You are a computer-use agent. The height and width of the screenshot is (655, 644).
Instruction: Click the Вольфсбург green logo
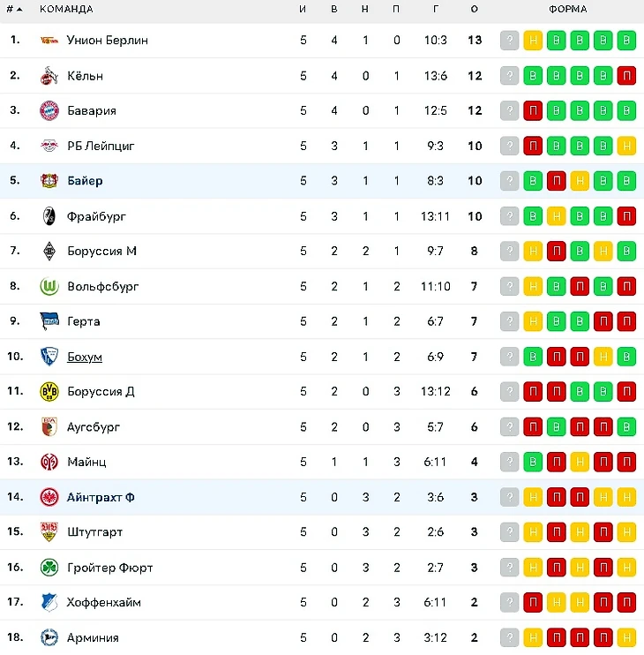point(49,286)
